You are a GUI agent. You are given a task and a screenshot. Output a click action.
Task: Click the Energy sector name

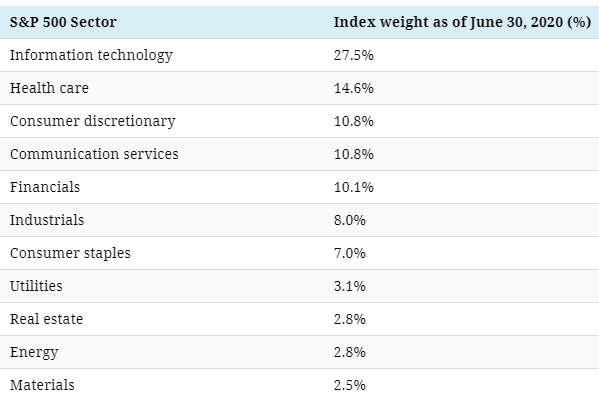tap(34, 352)
